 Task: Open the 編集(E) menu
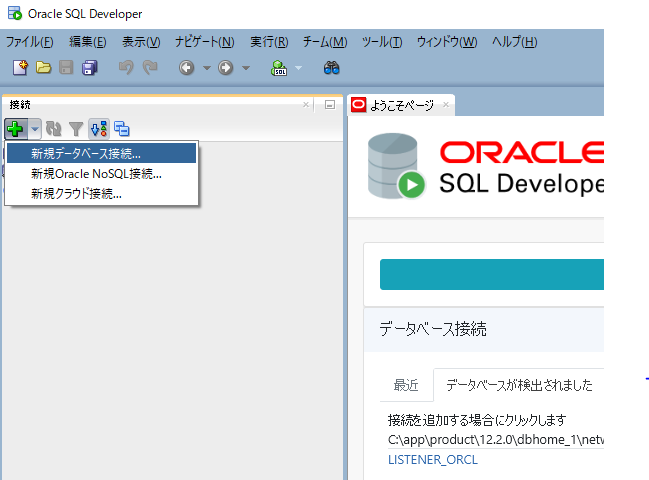point(88,42)
